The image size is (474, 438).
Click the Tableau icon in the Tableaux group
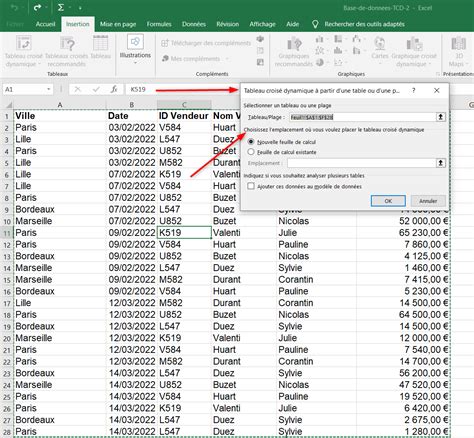pyautogui.click(x=100, y=43)
